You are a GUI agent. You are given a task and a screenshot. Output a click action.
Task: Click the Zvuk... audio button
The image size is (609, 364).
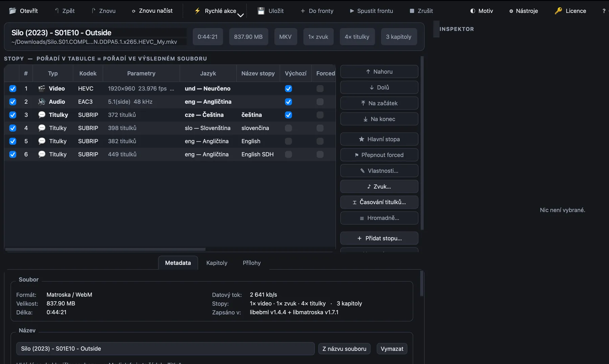tap(379, 187)
